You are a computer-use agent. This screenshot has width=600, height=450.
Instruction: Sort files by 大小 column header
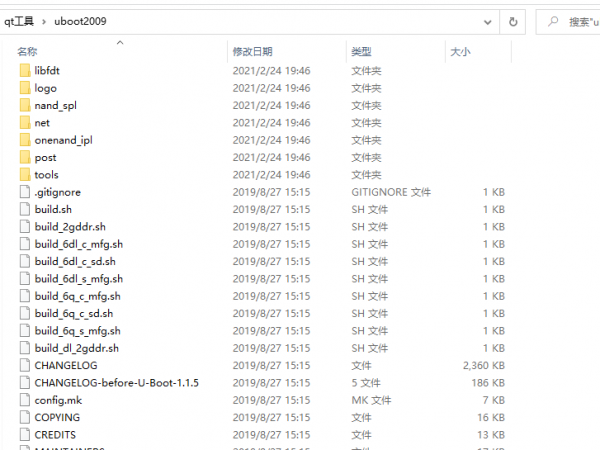[x=460, y=51]
